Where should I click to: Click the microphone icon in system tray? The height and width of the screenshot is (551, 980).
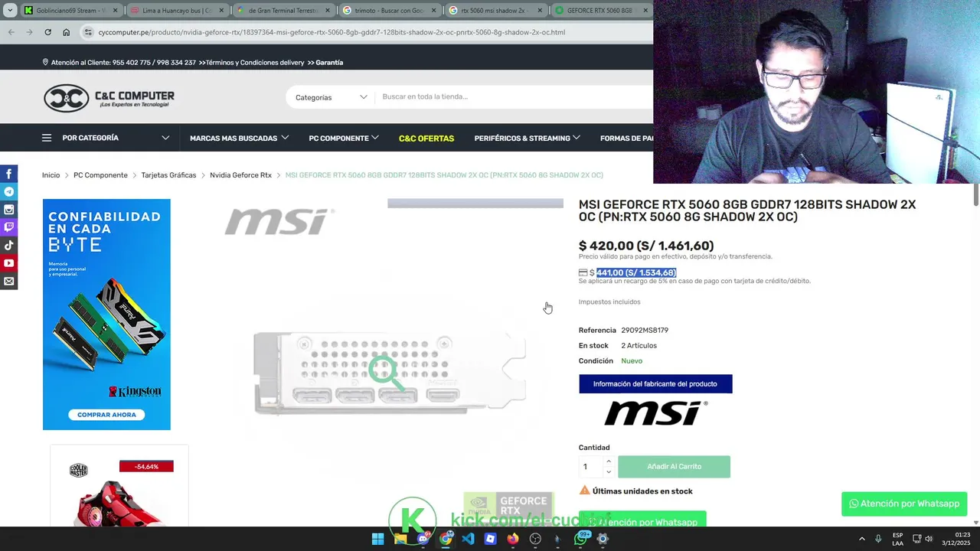pos(878,539)
